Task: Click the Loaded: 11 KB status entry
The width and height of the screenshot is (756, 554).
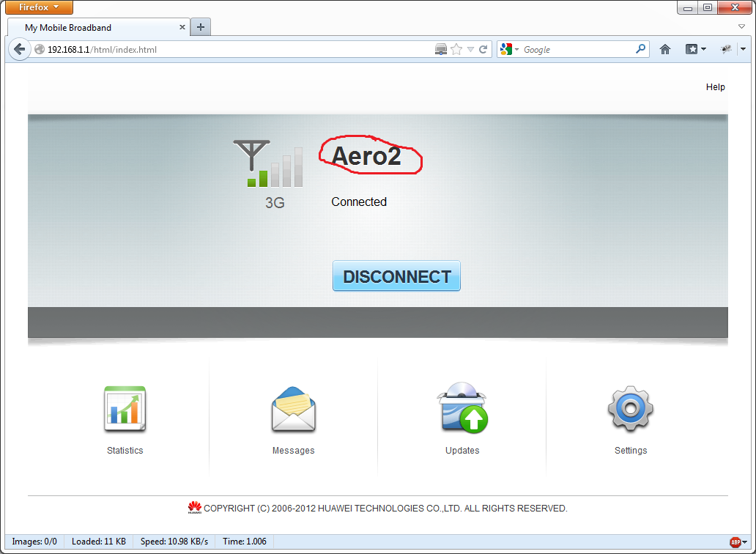Action: pos(99,542)
